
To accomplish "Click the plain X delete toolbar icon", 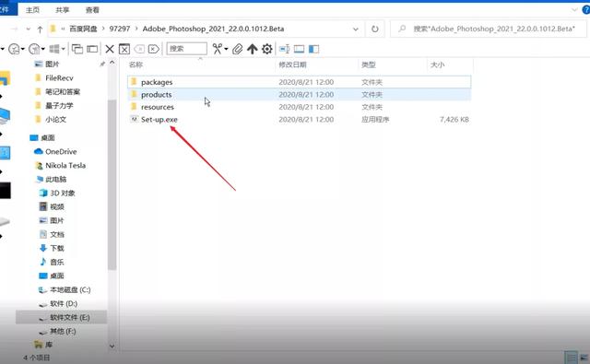I will 110,49.
